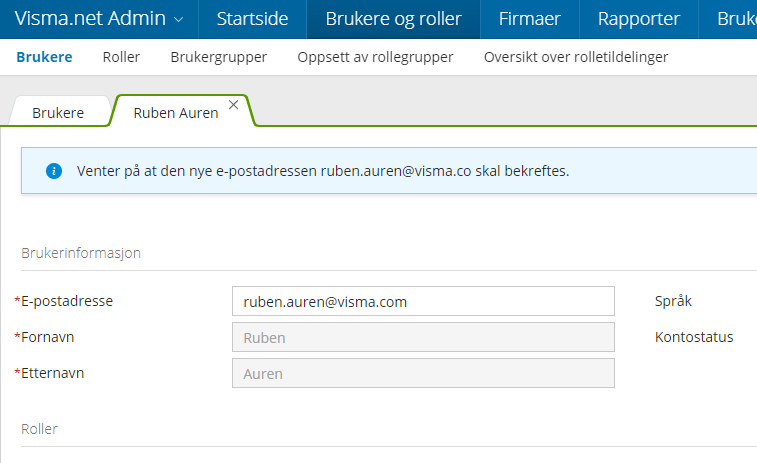
Task: Select the Brukere submenu link
Action: [x=44, y=57]
